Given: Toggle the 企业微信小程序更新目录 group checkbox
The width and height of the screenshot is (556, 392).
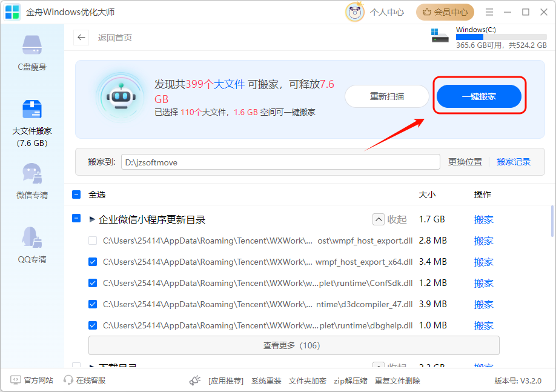Looking at the screenshot, I should pyautogui.click(x=76, y=218).
